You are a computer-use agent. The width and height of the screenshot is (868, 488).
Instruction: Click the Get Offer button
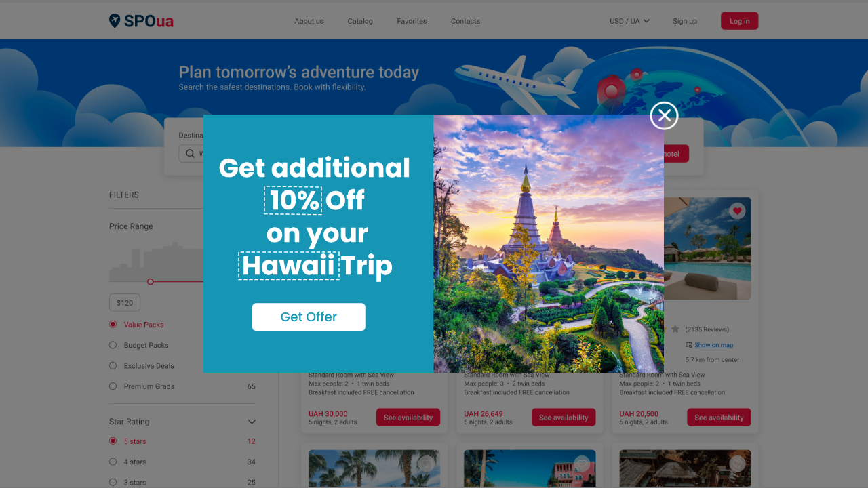point(309,317)
